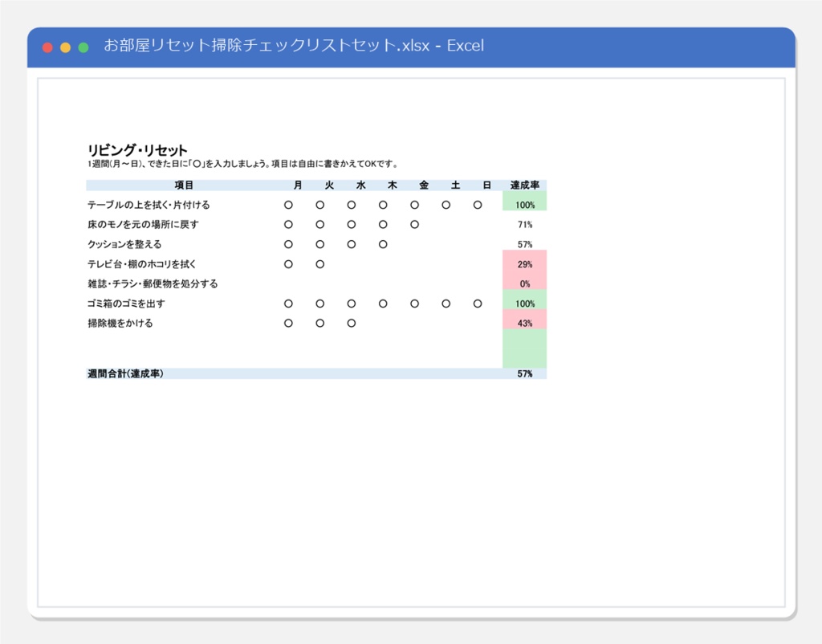Select the 雑誌・チラシ・郵便物を処分する item
The image size is (822, 644).
coord(153,283)
